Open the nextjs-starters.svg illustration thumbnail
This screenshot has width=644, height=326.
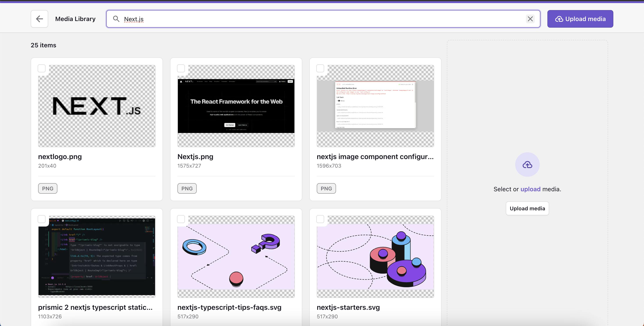coord(375,257)
